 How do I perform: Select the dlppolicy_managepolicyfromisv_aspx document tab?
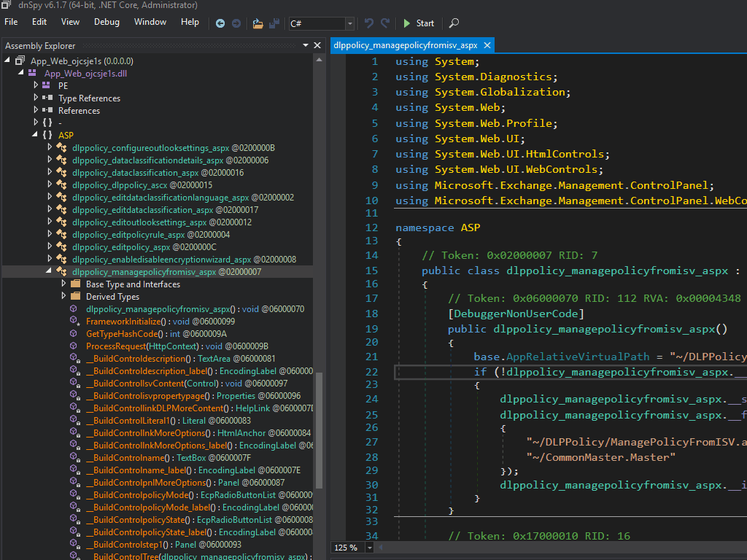pyautogui.click(x=406, y=45)
